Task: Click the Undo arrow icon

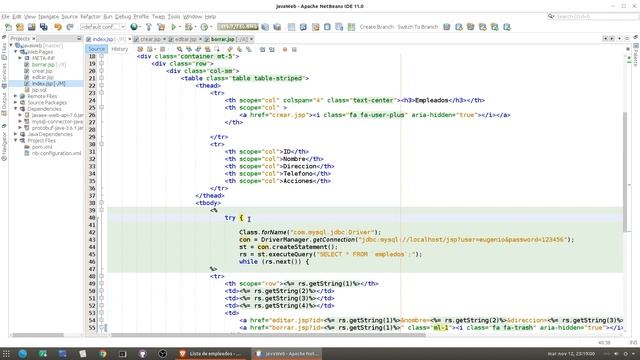Action: (58, 27)
